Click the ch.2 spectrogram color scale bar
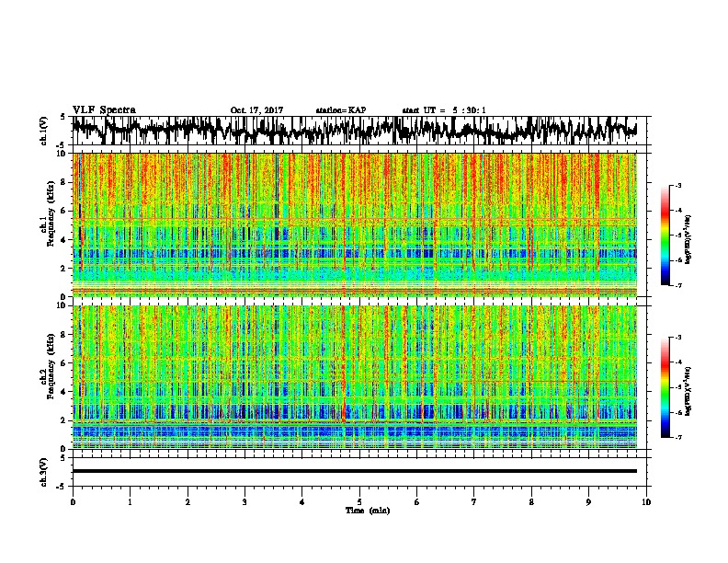This screenshot has width=728, height=563. (x=665, y=387)
